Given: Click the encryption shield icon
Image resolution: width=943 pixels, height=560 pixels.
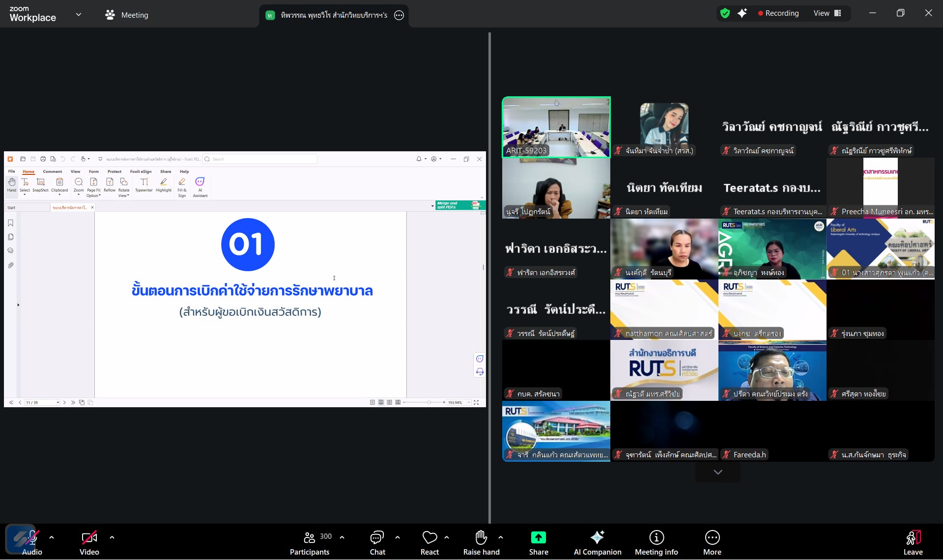Looking at the screenshot, I should point(725,13).
